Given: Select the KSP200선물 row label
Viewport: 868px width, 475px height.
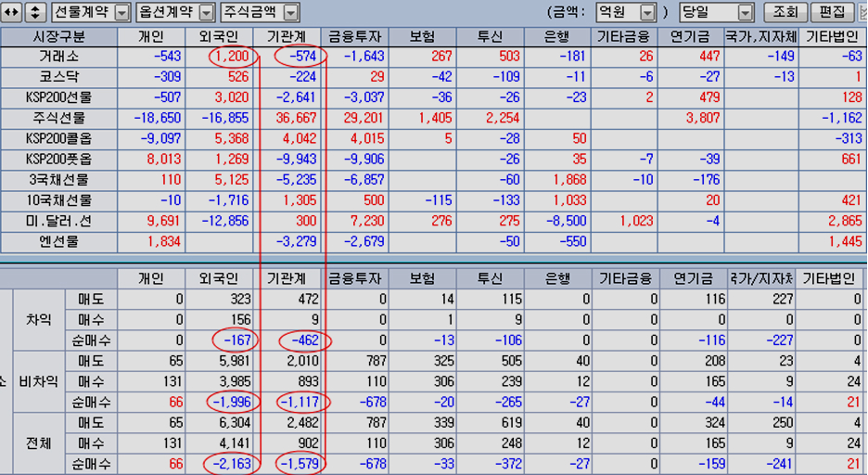Looking at the screenshot, I should click(x=58, y=97).
